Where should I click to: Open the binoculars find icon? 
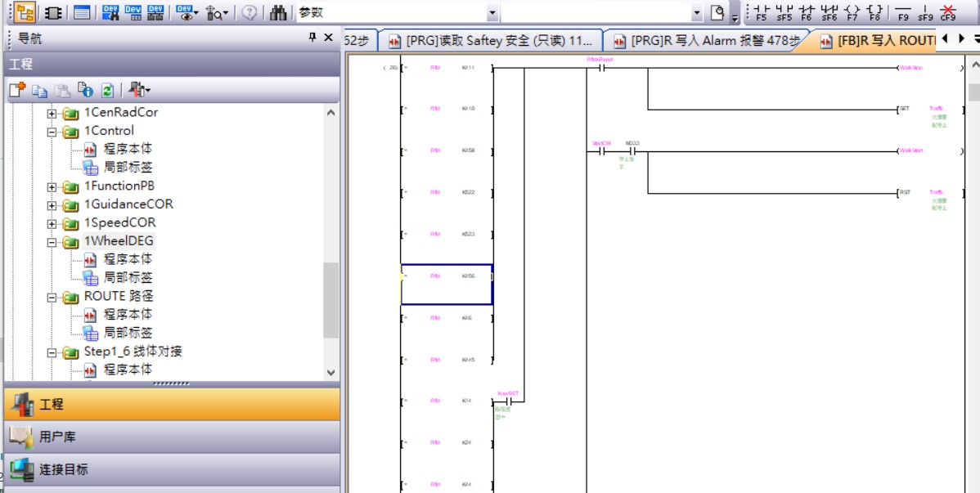[278, 12]
